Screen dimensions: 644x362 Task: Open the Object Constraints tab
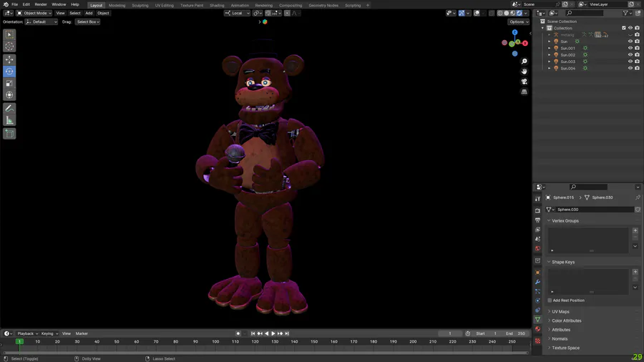coord(537,310)
